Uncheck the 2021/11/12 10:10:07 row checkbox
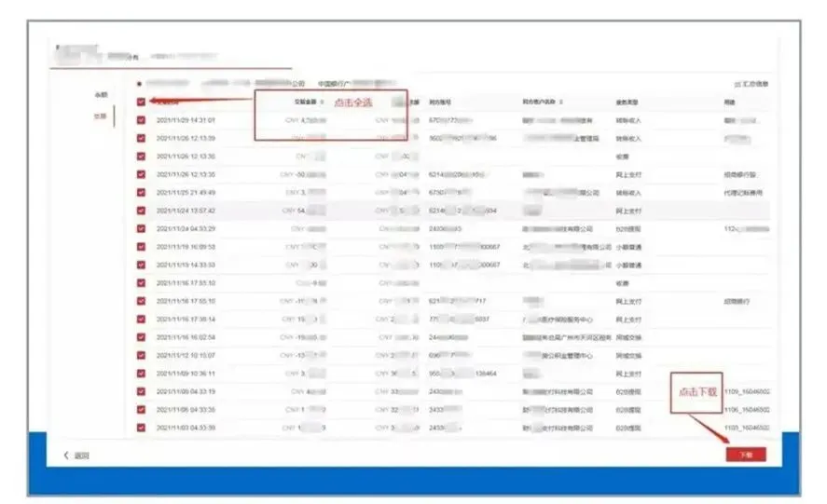This screenshot has width=827, height=504. [141, 355]
